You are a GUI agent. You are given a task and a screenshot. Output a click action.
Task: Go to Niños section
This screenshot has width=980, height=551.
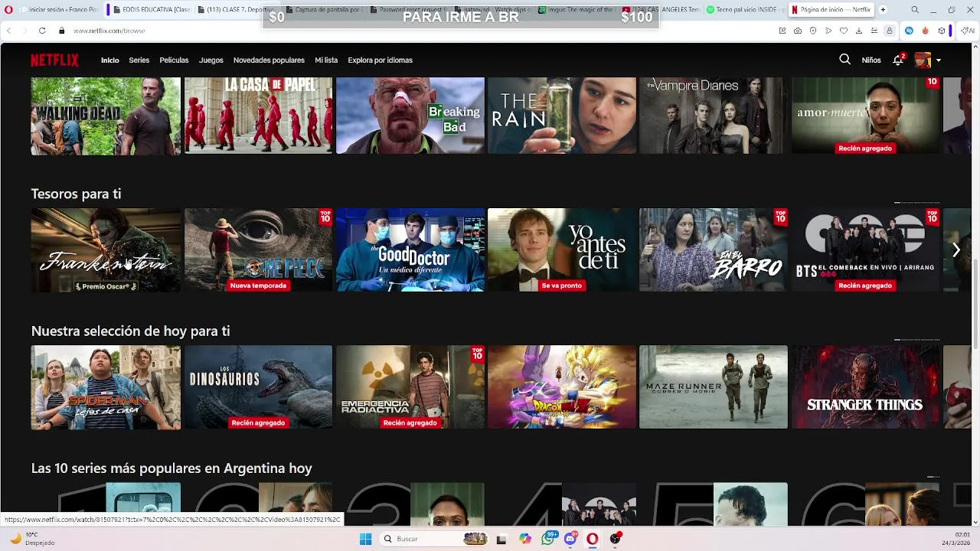coord(871,60)
